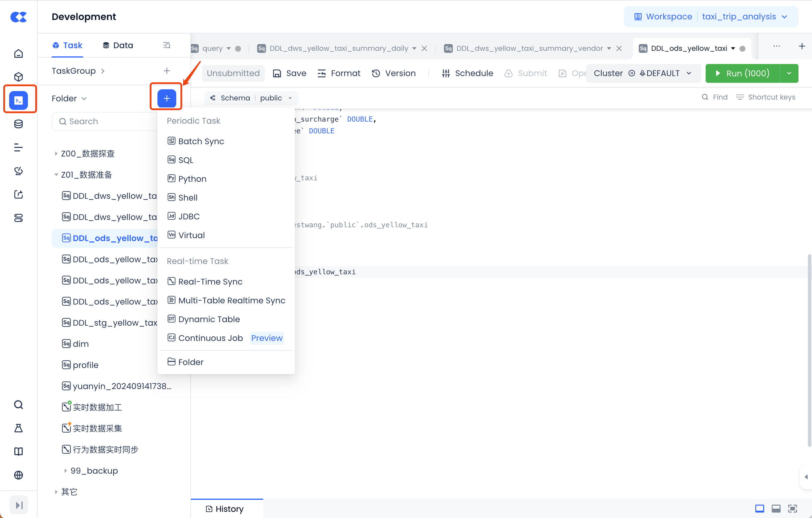The width and height of the screenshot is (812, 518).
Task: Expand the Z00_数据探查 folder
Action: [56, 154]
